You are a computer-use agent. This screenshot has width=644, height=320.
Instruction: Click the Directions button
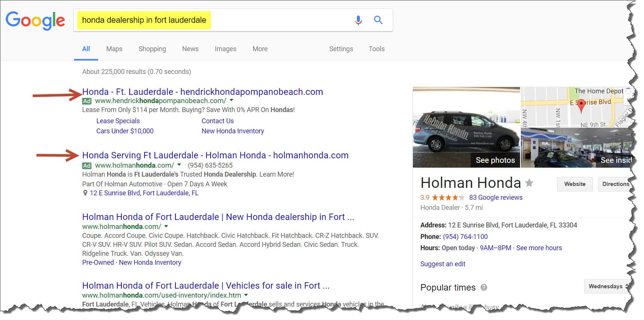615,184
